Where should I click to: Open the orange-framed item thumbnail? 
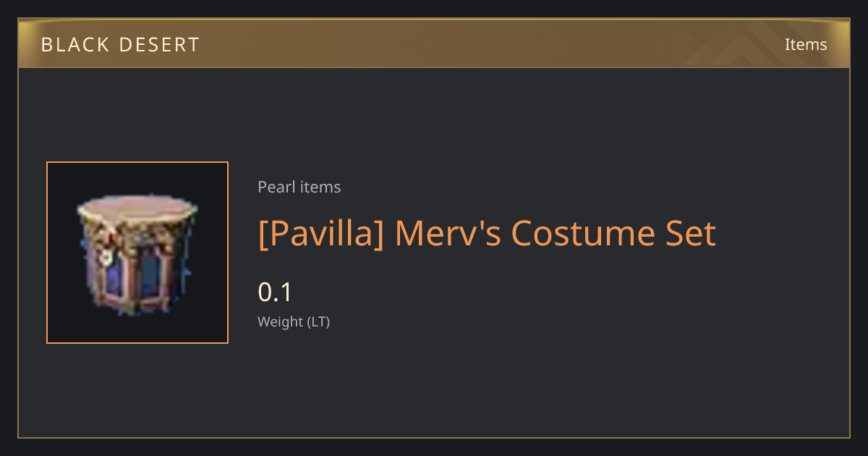[x=137, y=253]
